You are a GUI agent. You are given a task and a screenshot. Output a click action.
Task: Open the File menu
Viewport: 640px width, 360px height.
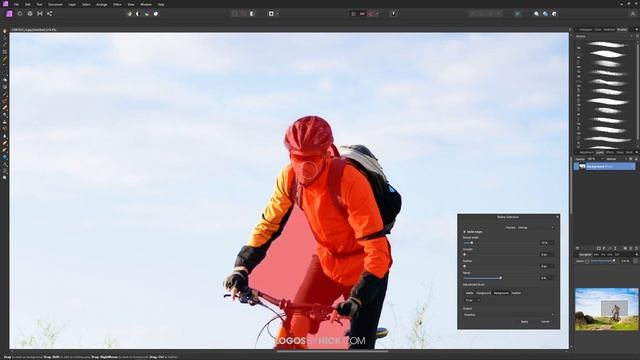click(x=16, y=4)
